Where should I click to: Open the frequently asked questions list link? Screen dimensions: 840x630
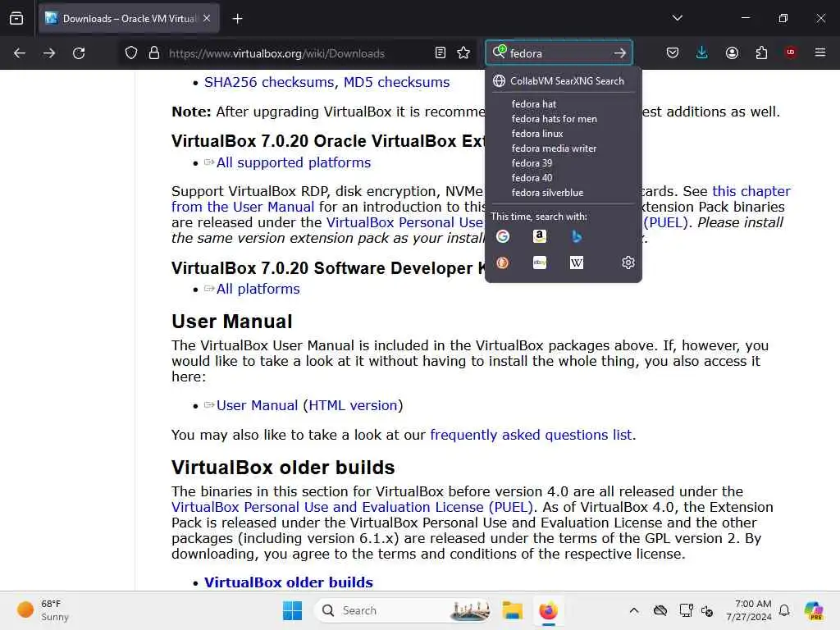coord(531,435)
